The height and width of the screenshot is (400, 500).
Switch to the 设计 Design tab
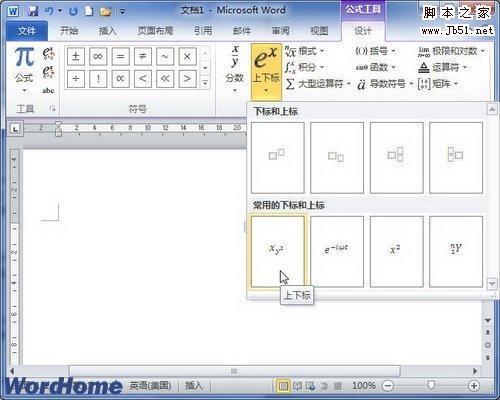(363, 31)
